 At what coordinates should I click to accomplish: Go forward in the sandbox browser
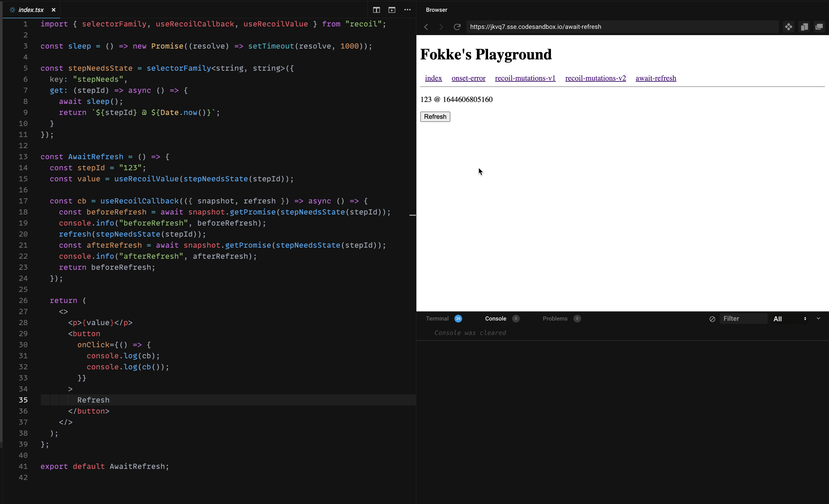[x=441, y=27]
